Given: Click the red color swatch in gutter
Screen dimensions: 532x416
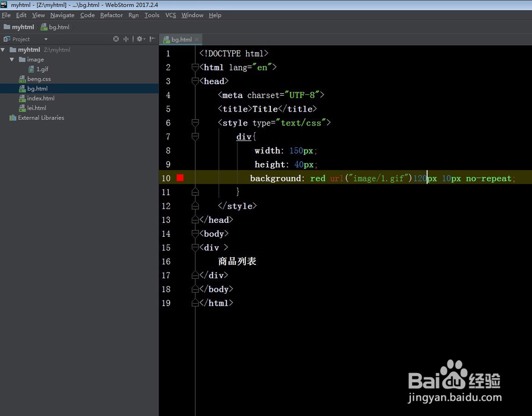Looking at the screenshot, I should (x=180, y=178).
